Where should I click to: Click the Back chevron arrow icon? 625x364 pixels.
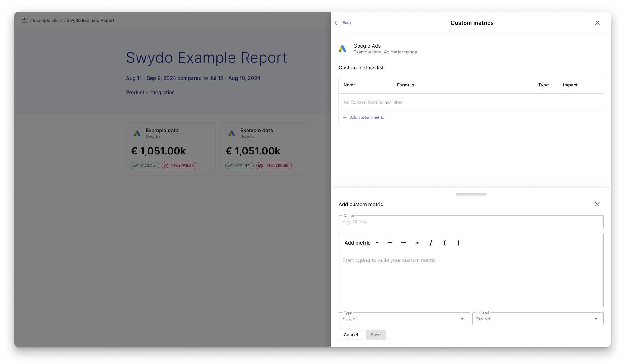tap(336, 23)
